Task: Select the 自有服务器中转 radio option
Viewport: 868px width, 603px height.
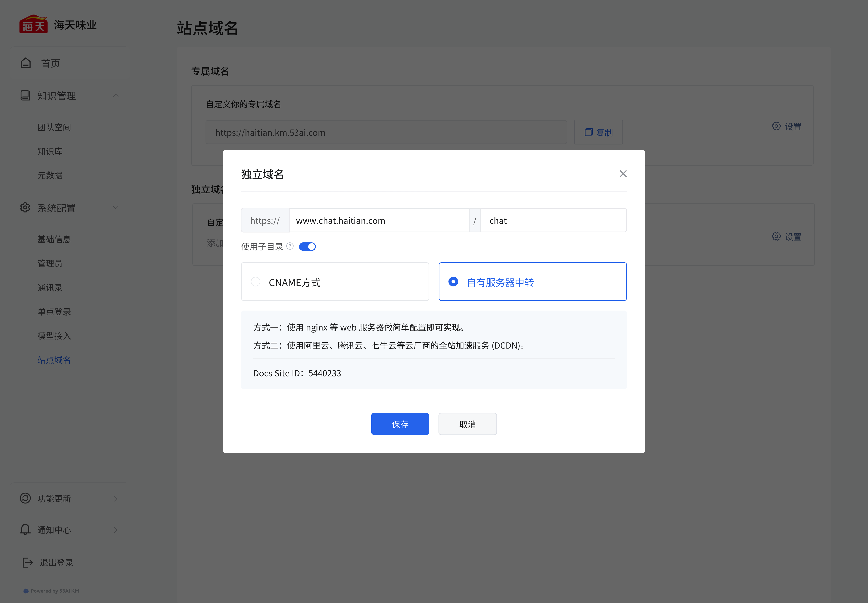Action: point(453,282)
